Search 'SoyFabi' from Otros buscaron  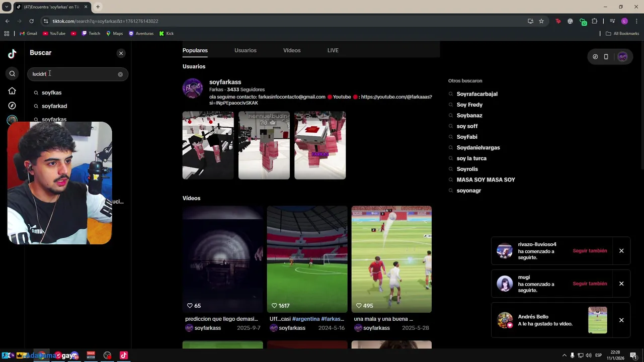tap(467, 137)
